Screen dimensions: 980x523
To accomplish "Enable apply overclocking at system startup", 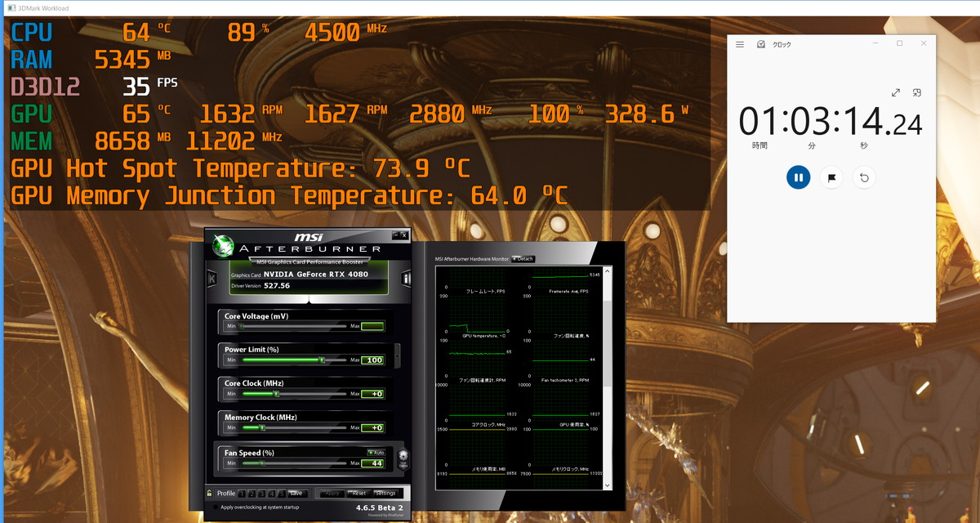I will pyautogui.click(x=216, y=507).
